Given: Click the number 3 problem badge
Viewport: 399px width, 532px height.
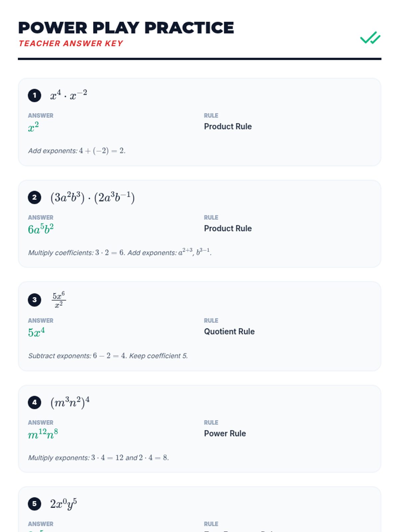Looking at the screenshot, I should click(x=35, y=300).
